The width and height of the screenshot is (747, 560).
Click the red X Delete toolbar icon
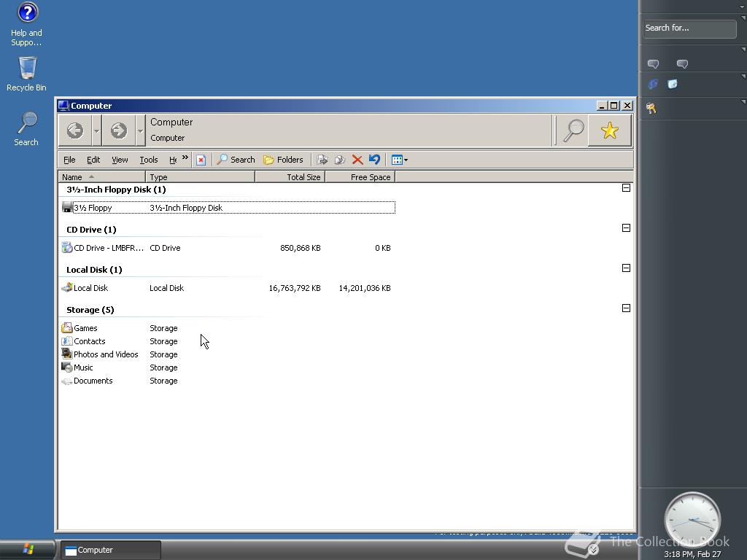coord(357,160)
